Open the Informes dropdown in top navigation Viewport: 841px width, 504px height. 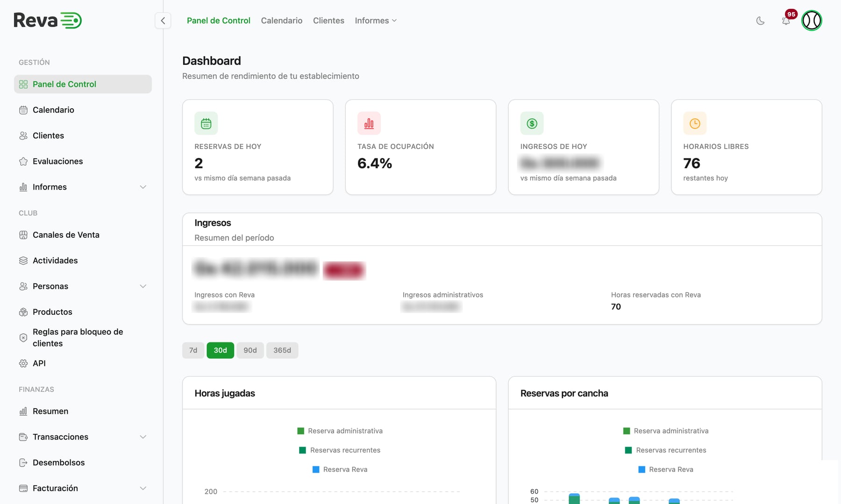[x=376, y=21]
